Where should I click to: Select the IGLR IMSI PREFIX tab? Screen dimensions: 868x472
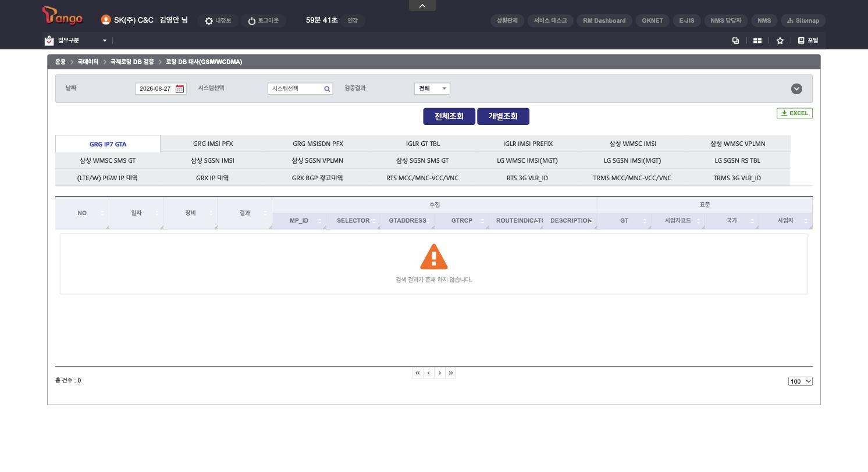click(x=528, y=144)
